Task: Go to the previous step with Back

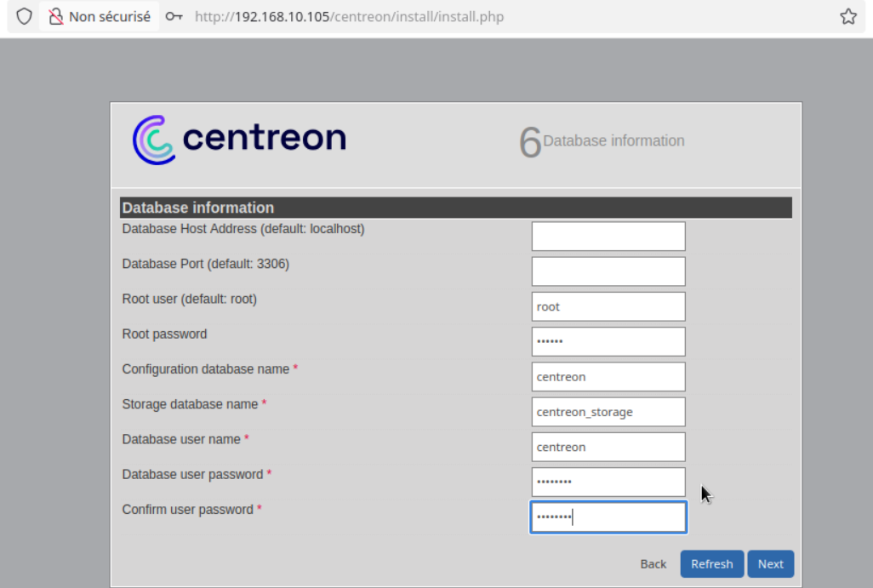Action: pos(653,564)
